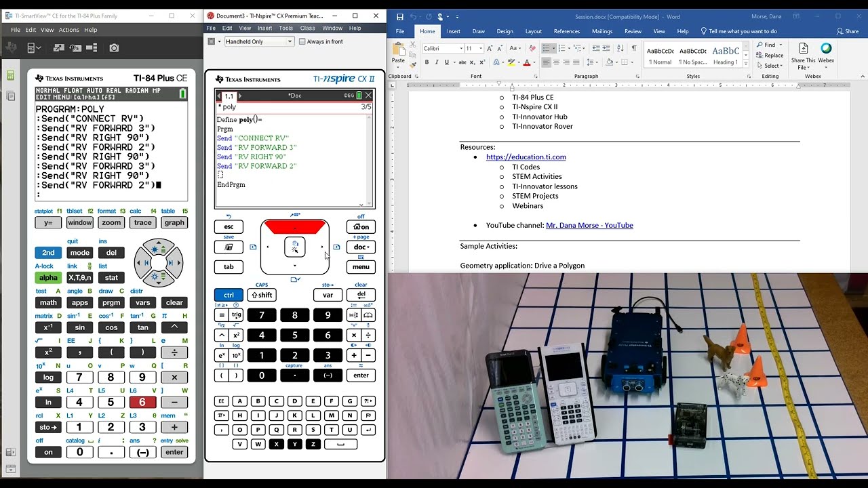Click the space bar key on TI-Nspire

tap(340, 445)
